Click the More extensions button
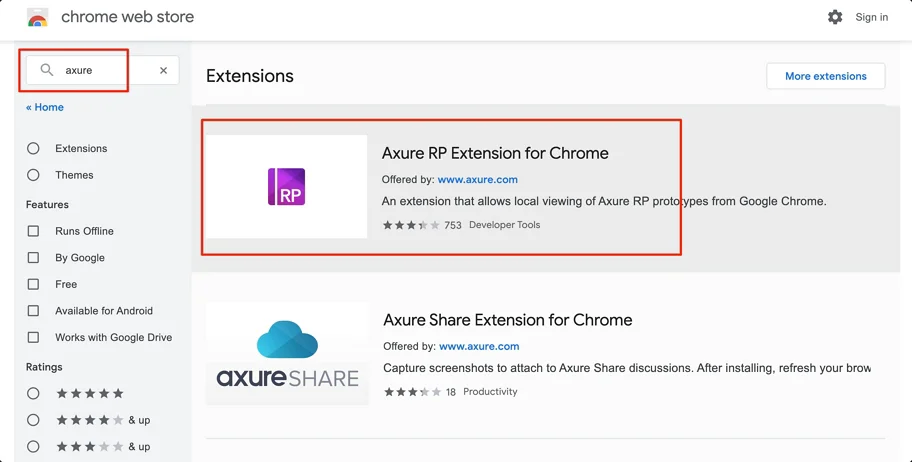The height and width of the screenshot is (462, 912). [x=825, y=76]
